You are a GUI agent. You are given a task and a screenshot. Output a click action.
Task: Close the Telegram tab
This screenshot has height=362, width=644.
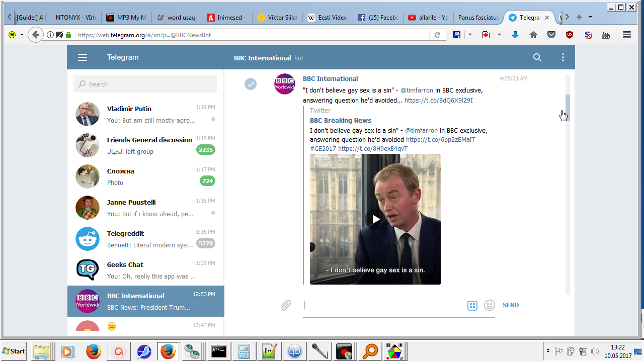point(547,18)
